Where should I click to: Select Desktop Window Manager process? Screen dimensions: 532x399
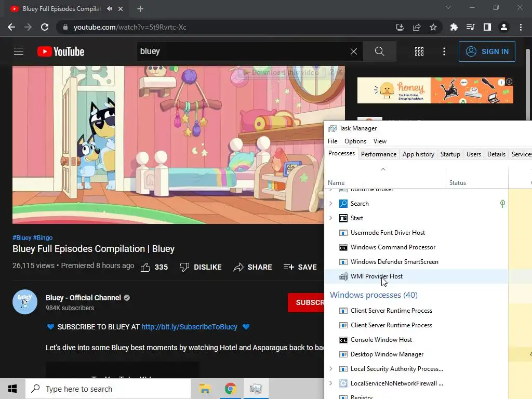pyautogui.click(x=416, y=354)
